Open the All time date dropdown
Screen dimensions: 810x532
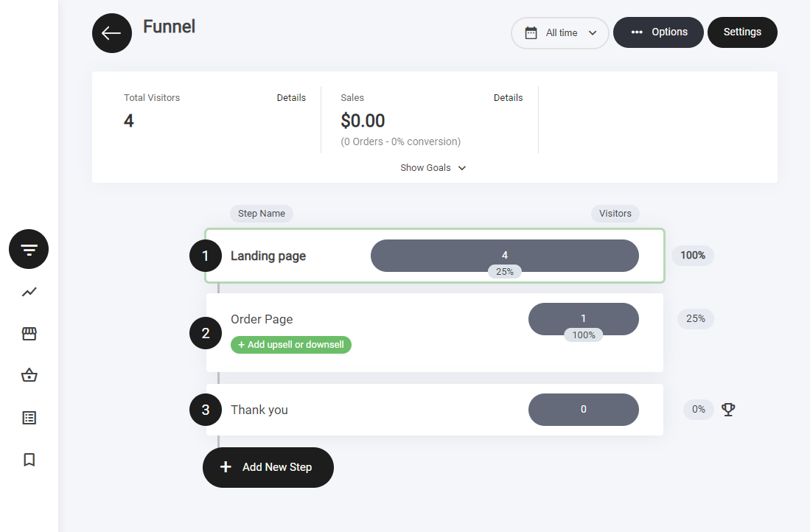pyautogui.click(x=560, y=33)
